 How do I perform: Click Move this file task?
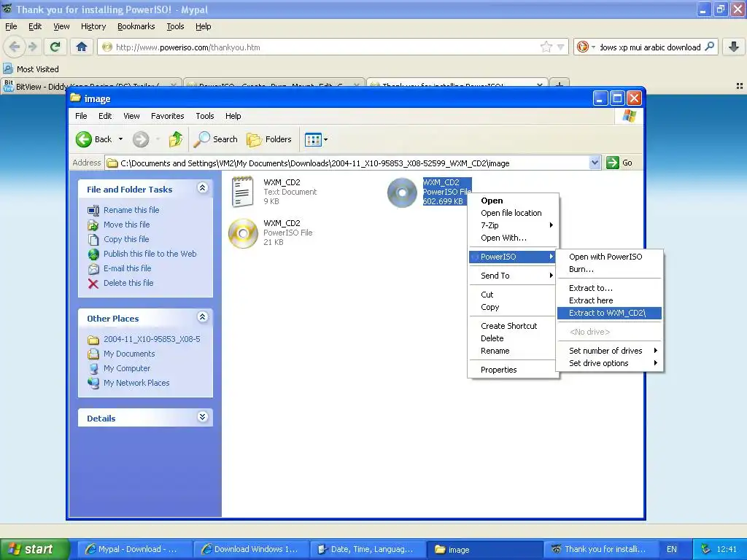click(x=126, y=225)
